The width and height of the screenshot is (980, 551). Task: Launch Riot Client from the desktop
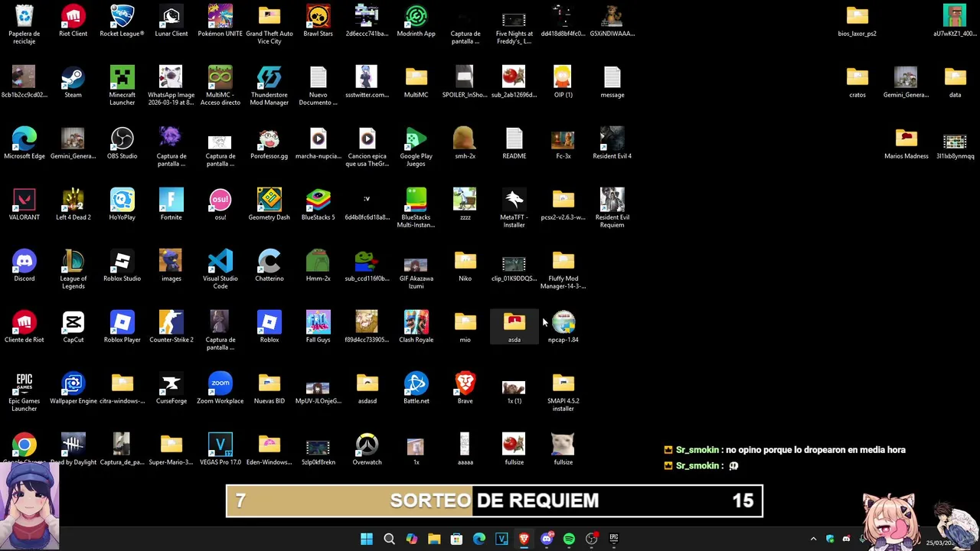click(x=73, y=17)
